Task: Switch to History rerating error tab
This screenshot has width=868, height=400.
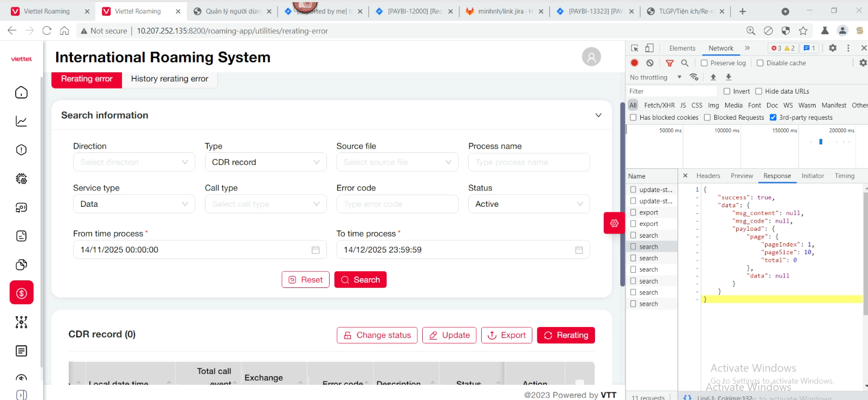Action: 169,79
